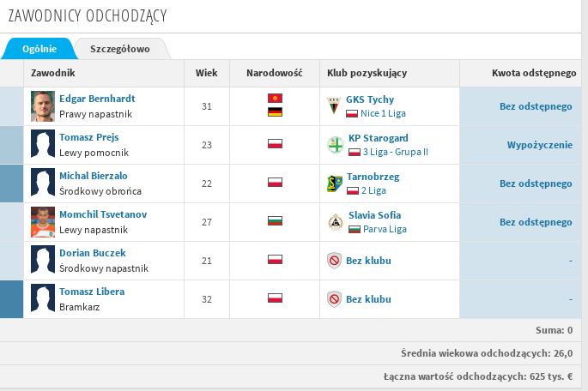Click Edgar Bernhardt's player photo
The image size is (588, 391).
click(x=43, y=106)
